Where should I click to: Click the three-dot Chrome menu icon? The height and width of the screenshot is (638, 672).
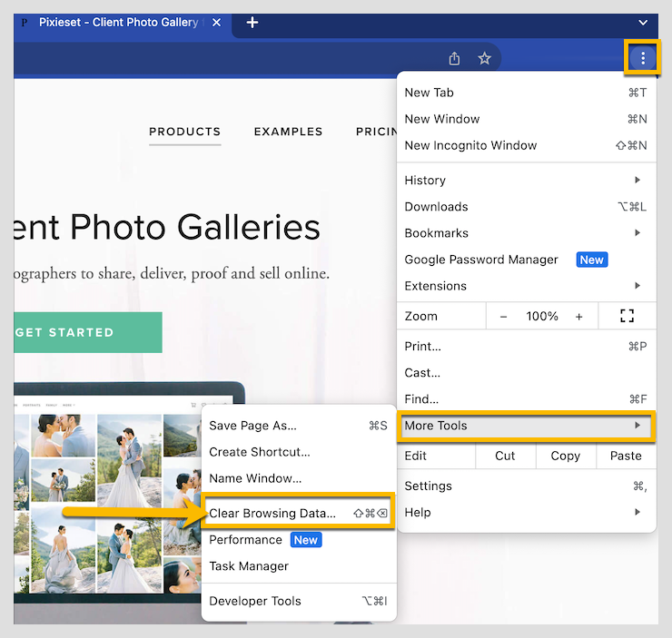click(x=643, y=58)
